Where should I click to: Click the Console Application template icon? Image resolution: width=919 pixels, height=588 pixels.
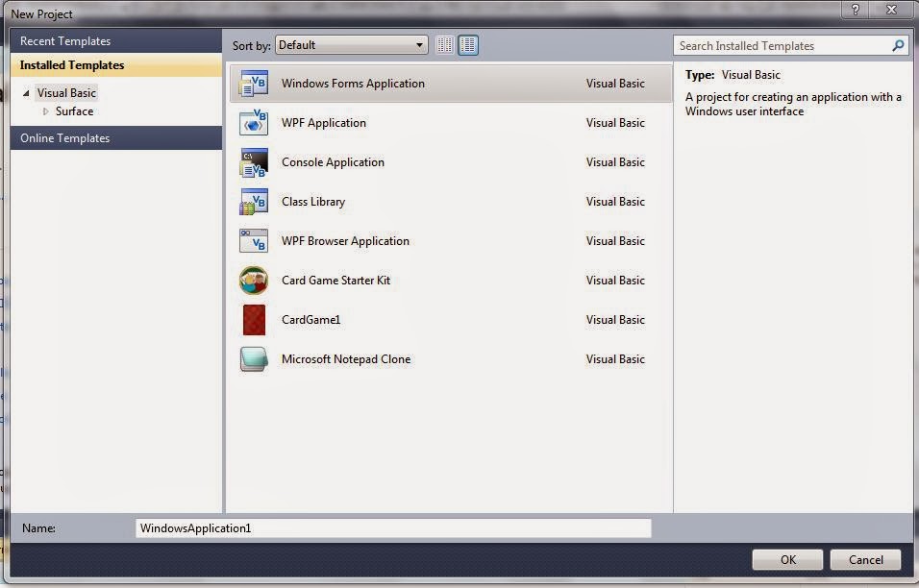point(253,162)
